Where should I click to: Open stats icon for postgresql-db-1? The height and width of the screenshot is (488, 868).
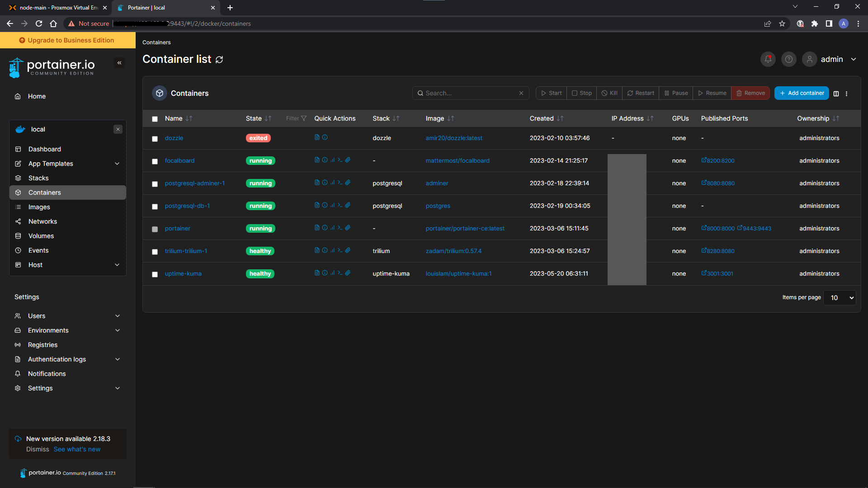[x=332, y=205]
